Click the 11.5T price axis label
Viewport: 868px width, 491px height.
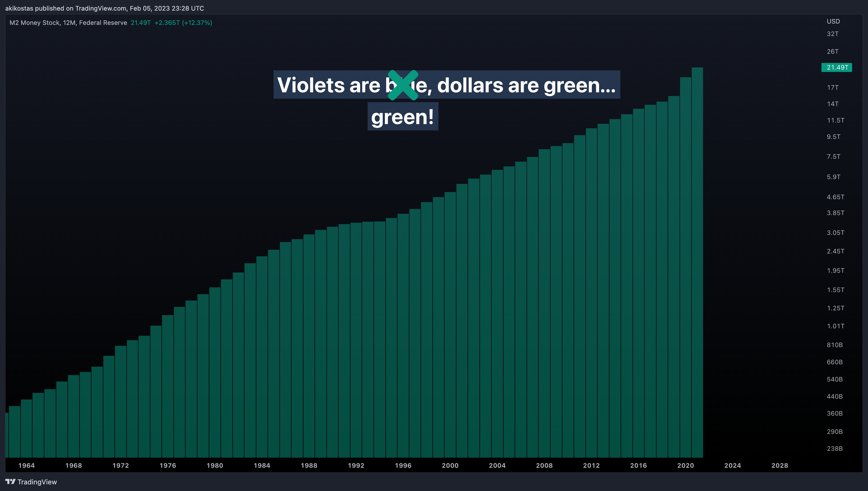[836, 120]
